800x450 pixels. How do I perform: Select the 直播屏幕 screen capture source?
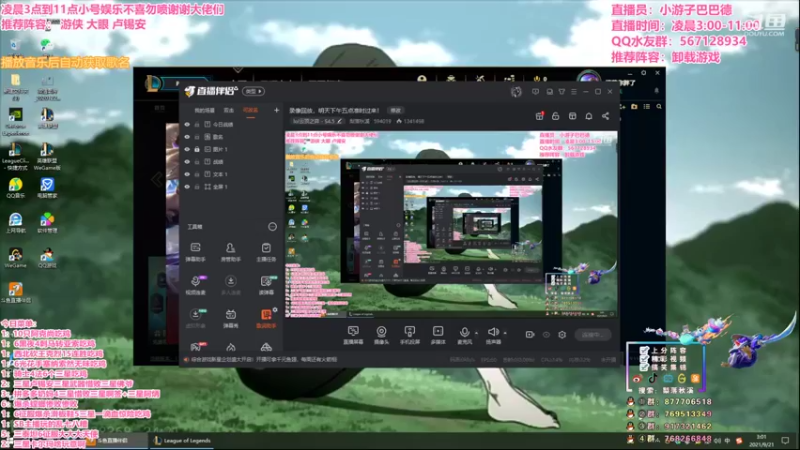point(353,335)
